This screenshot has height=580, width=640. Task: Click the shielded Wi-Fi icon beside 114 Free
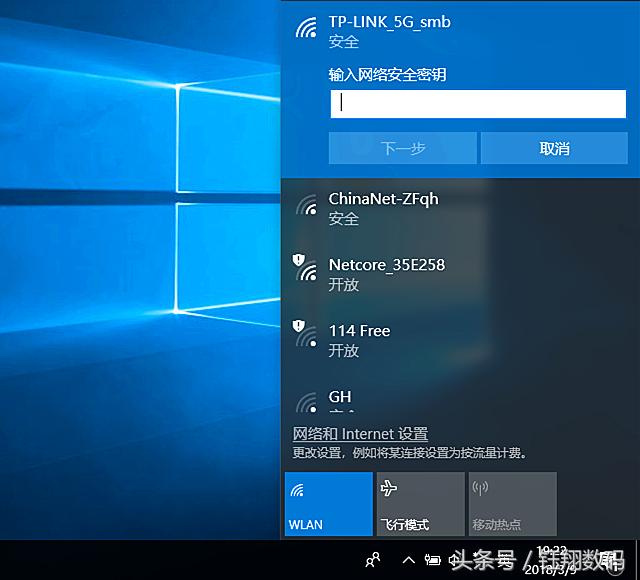click(x=305, y=333)
